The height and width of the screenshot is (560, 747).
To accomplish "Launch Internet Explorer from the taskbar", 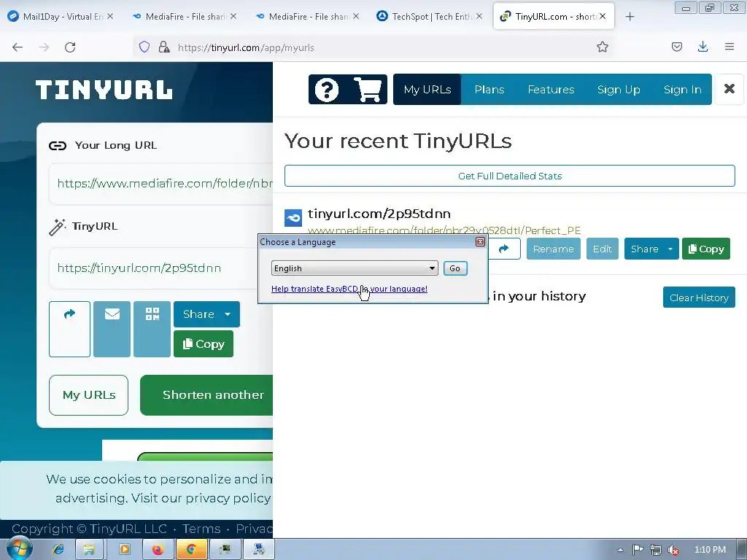I will [58, 550].
